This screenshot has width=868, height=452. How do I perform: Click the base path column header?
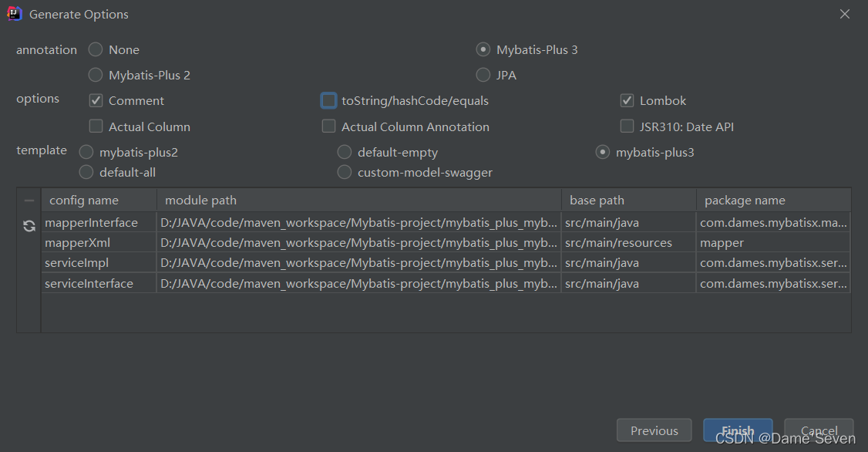coord(629,200)
